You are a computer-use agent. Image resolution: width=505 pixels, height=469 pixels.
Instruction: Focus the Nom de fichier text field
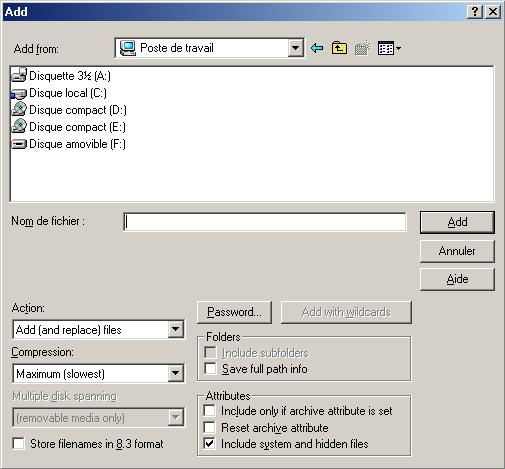265,222
